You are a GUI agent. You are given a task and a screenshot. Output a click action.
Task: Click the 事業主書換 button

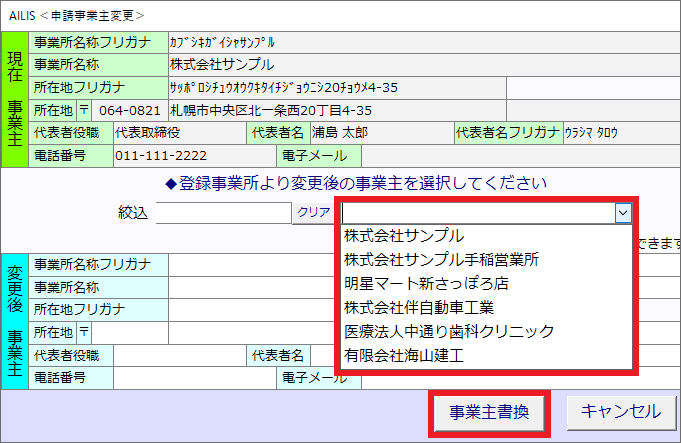click(488, 412)
